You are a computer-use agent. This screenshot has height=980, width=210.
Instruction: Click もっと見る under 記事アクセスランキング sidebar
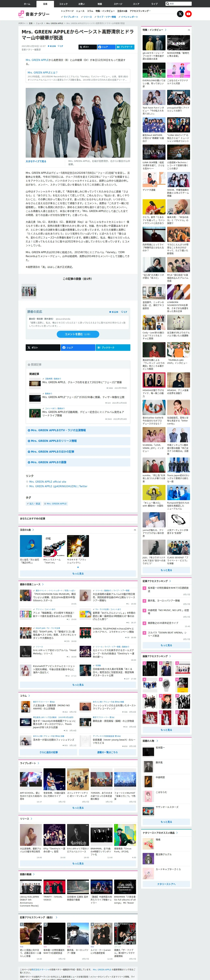click(x=166, y=645)
